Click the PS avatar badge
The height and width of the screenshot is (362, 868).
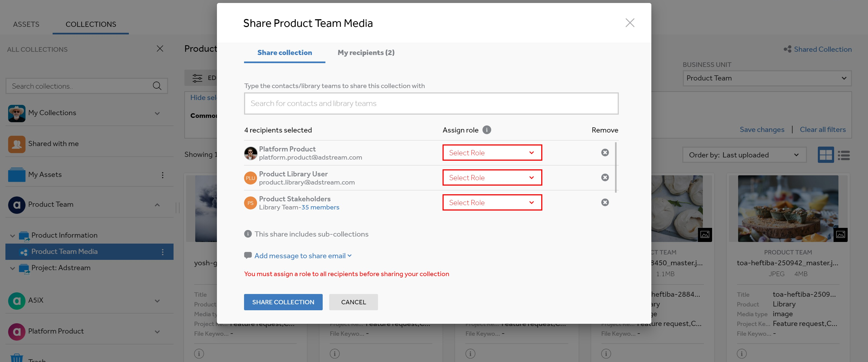(x=250, y=203)
